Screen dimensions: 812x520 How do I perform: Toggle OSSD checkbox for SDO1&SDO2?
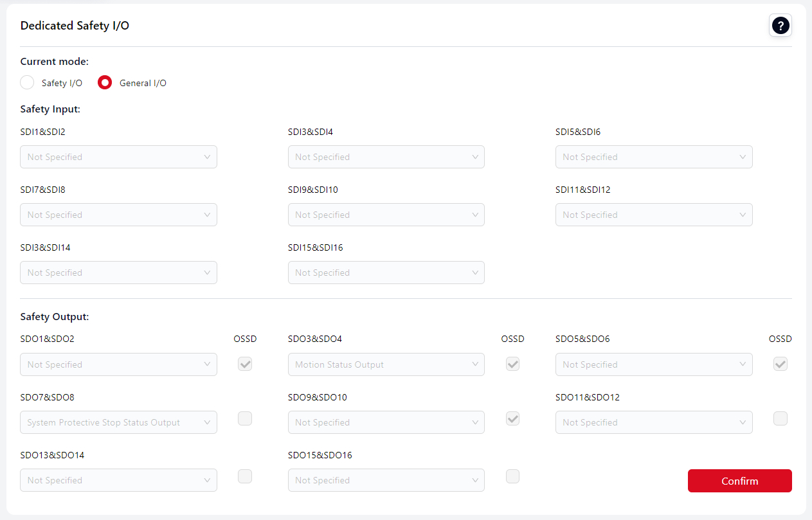click(x=245, y=364)
